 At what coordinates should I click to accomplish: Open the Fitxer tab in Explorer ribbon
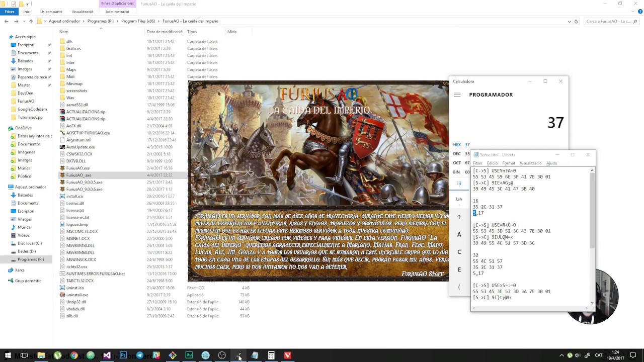tap(9, 12)
